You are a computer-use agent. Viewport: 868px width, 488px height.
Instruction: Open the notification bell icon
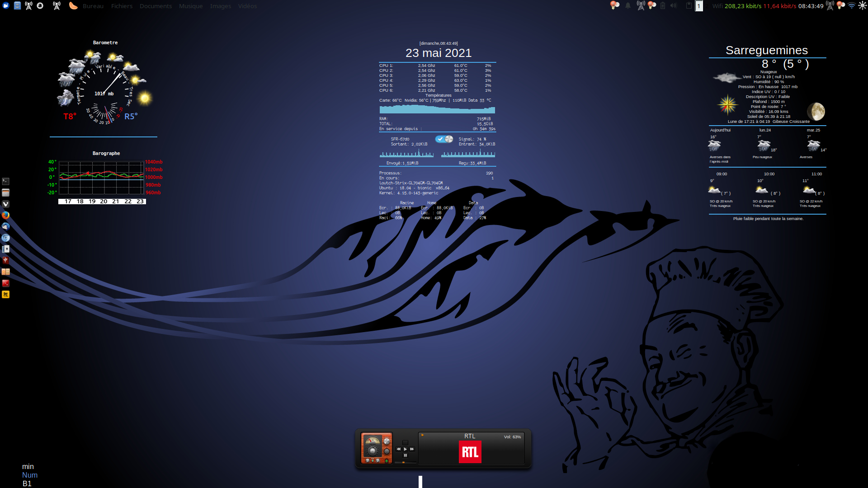tap(628, 6)
